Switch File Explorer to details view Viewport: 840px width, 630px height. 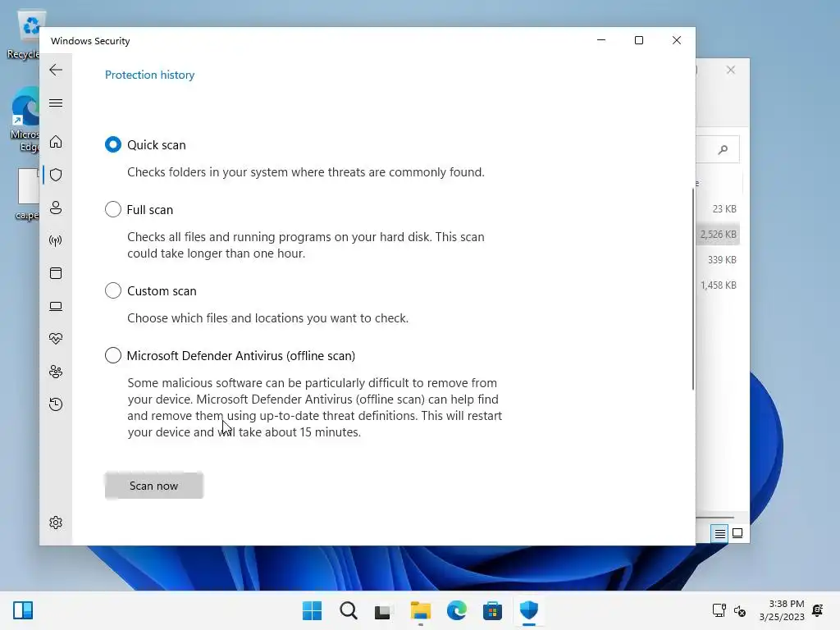pyautogui.click(x=719, y=533)
